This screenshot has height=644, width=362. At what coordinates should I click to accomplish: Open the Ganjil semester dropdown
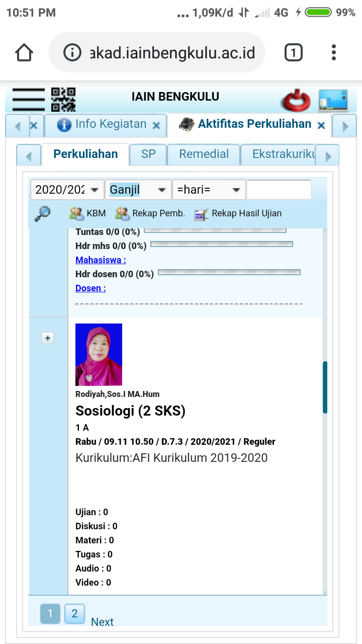(138, 190)
